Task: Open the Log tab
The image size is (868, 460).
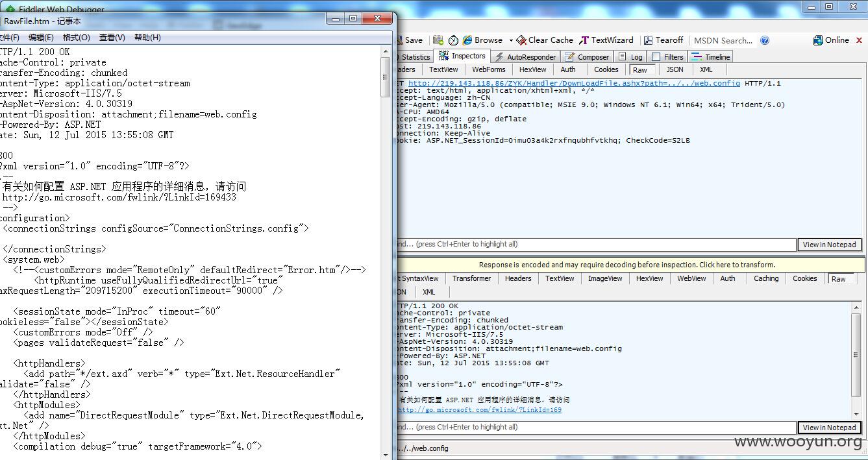Action: (x=631, y=57)
